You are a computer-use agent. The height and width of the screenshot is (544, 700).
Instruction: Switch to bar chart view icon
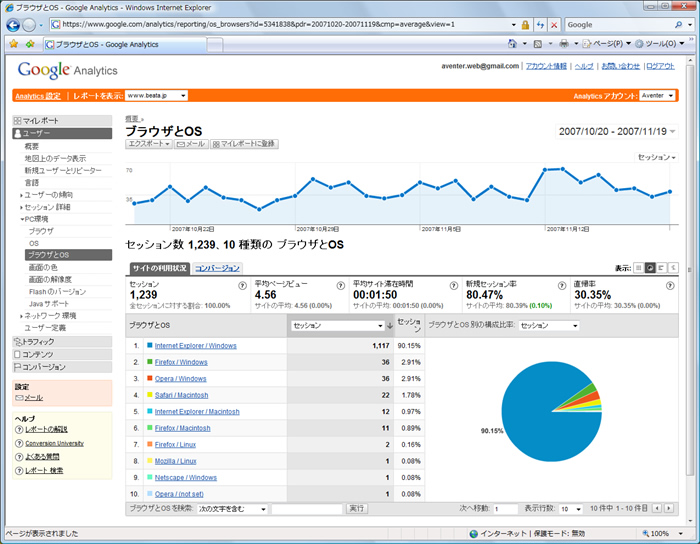pyautogui.click(x=661, y=267)
